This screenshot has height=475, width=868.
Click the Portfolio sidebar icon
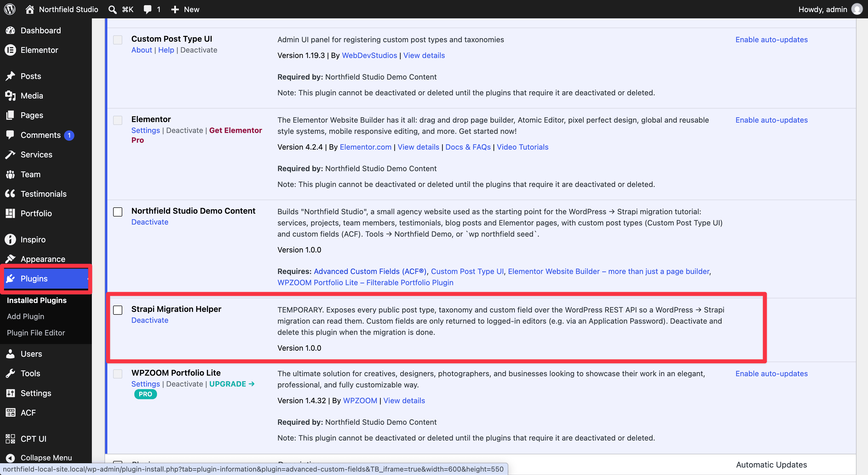[10, 213]
